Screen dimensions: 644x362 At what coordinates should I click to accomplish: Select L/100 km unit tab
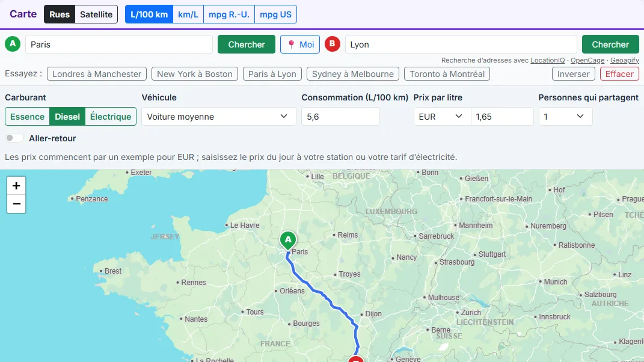[x=149, y=14]
